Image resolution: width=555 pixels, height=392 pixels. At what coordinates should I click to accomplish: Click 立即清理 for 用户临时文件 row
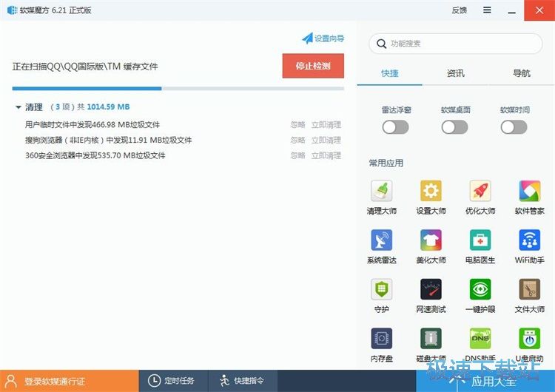point(326,124)
